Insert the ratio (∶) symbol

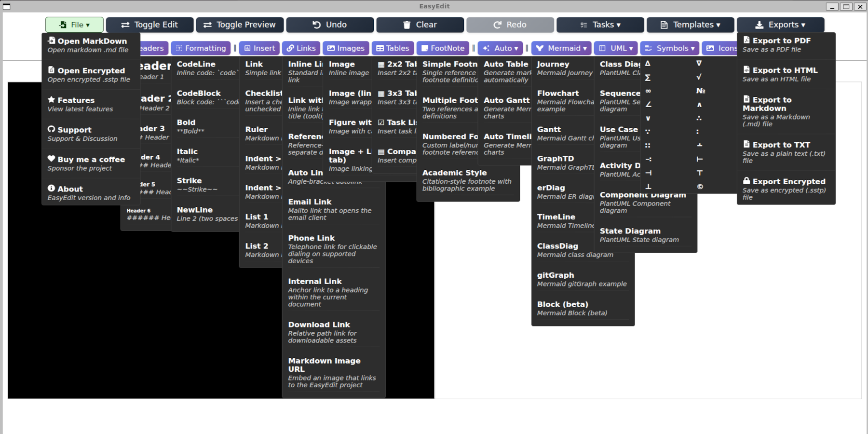(697, 132)
